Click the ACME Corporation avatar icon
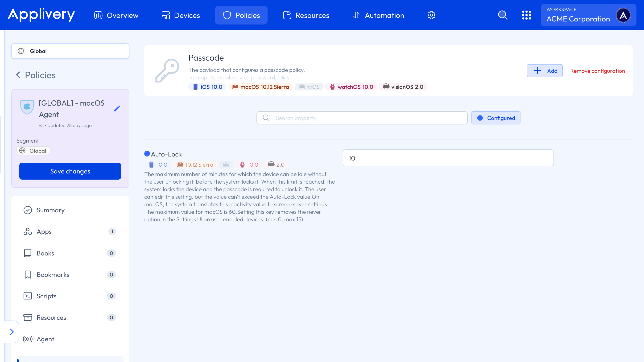Viewport: 644px width, 362px height. (623, 15)
